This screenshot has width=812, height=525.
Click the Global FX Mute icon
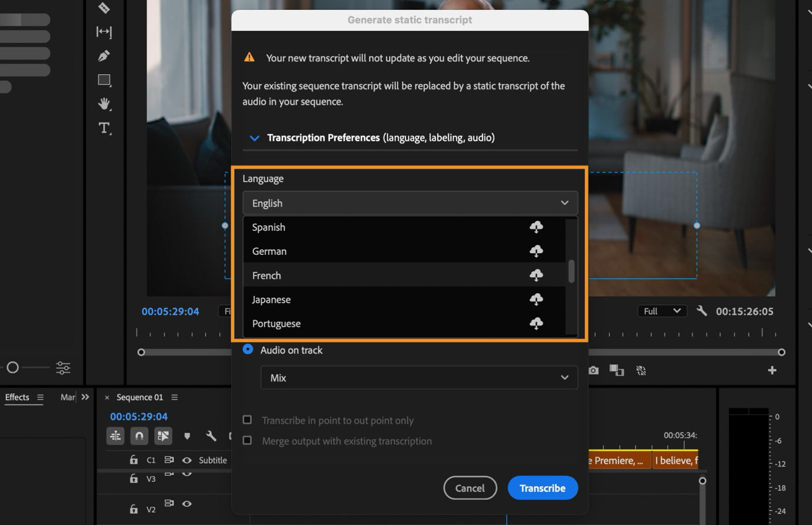pos(641,370)
